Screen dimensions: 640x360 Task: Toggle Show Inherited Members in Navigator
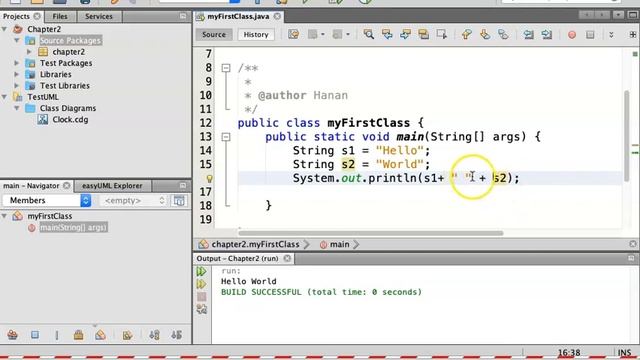click(13, 335)
